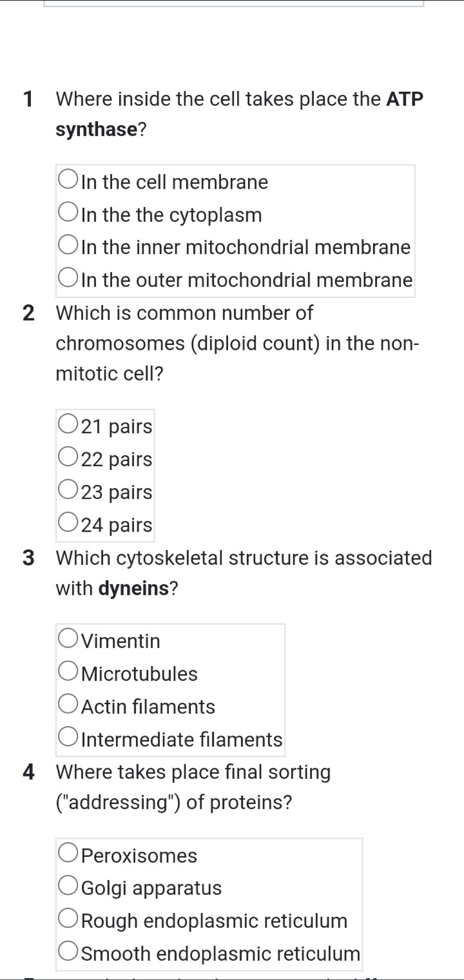Viewport: 464px width, 980px height.
Task: Choose "In the outer mitochondrial membrane"
Action: [x=69, y=278]
